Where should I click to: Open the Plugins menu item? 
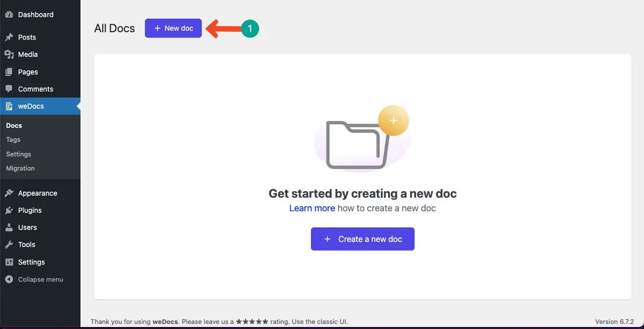pyautogui.click(x=40, y=210)
